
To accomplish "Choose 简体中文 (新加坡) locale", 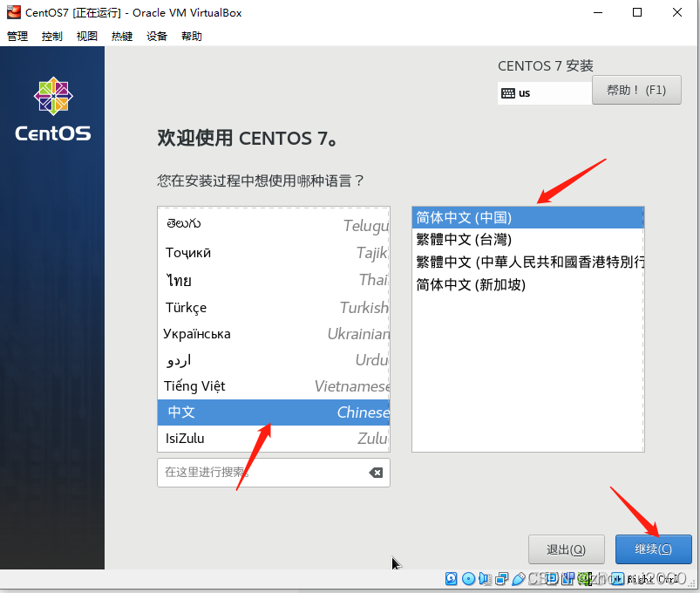I will click(x=527, y=284).
